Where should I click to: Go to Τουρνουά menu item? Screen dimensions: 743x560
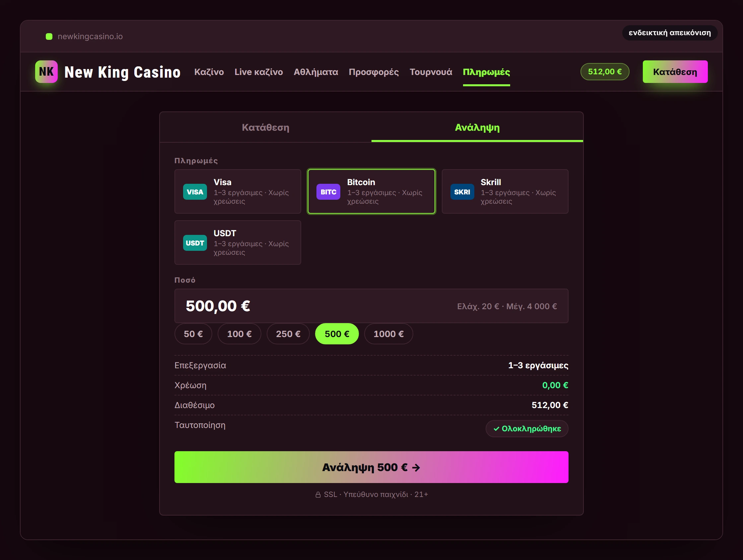coord(431,72)
